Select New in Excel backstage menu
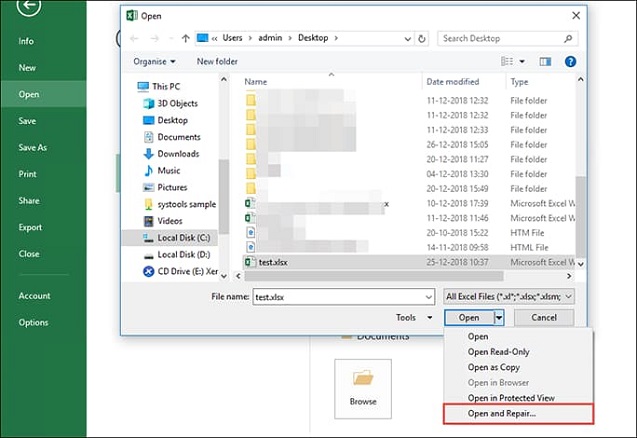Image resolution: width=637 pixels, height=438 pixels. (27, 68)
